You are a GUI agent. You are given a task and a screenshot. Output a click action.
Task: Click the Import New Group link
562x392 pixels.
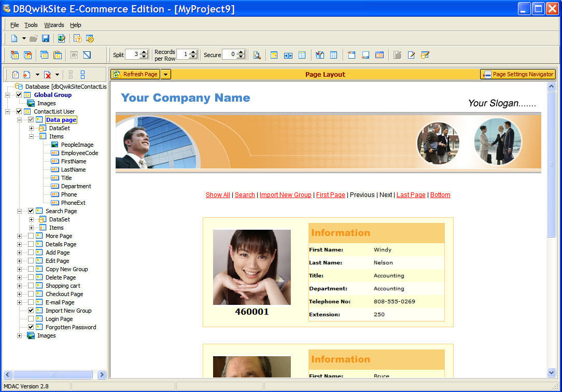tap(285, 195)
